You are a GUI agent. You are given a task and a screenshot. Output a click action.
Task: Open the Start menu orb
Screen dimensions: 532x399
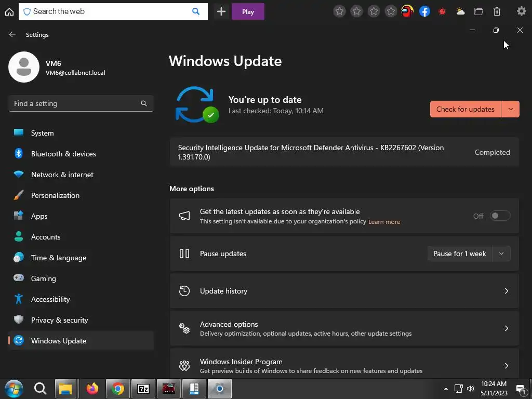tap(14, 389)
